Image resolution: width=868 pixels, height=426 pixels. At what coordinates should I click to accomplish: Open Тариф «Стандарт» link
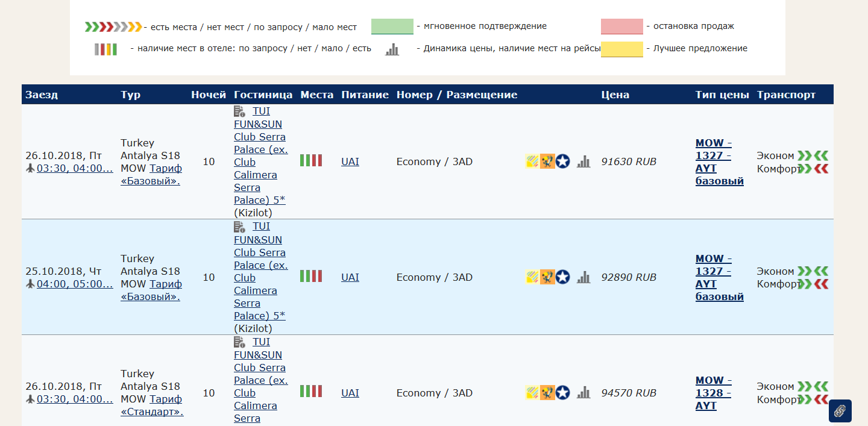click(153, 406)
